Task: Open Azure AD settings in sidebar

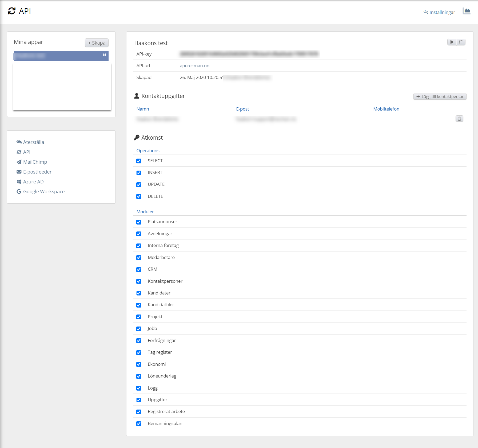Action: click(x=33, y=182)
